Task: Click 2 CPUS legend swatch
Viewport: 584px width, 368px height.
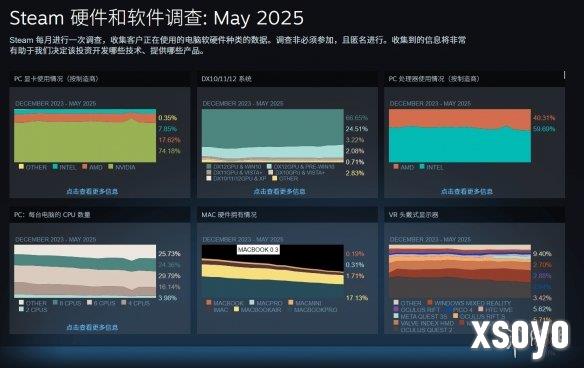Action: 21,309
